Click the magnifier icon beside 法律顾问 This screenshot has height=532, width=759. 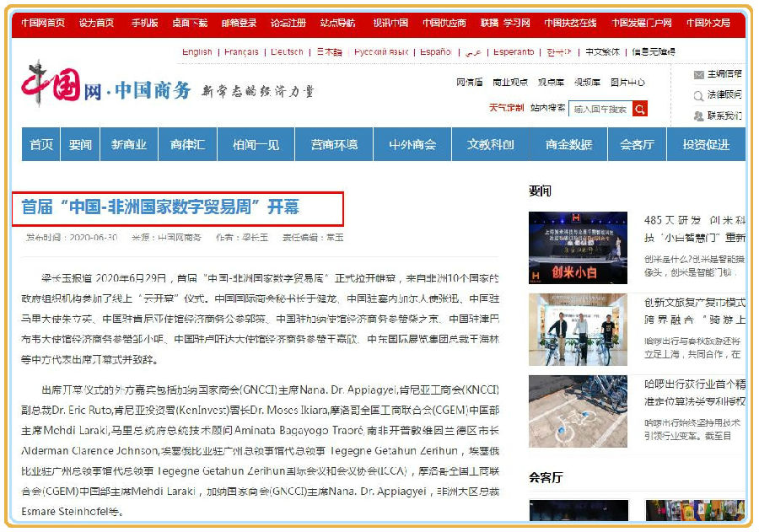(698, 94)
